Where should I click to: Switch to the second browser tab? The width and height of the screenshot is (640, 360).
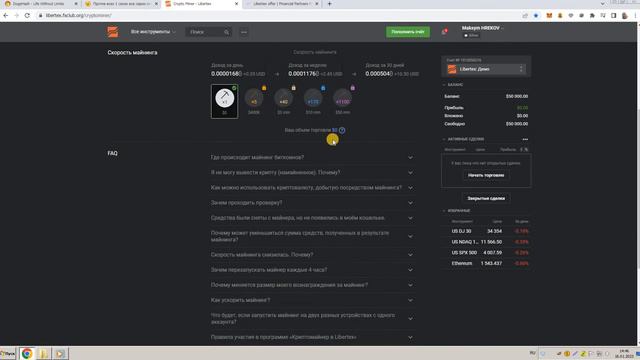pyautogui.click(x=121, y=4)
